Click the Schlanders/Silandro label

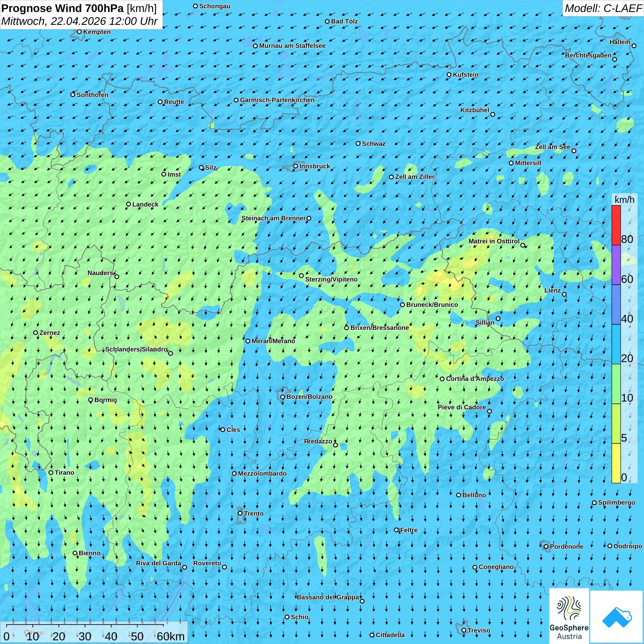click(136, 349)
